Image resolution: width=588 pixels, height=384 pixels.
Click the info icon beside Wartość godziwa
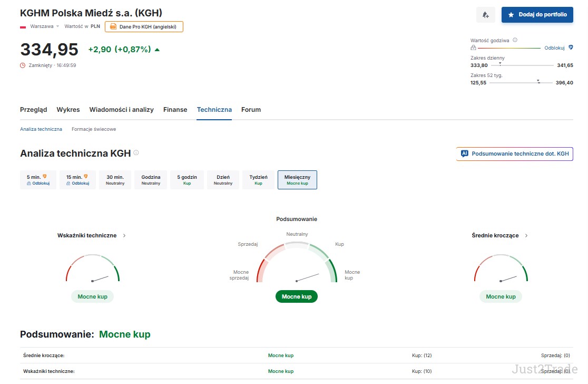tap(515, 40)
